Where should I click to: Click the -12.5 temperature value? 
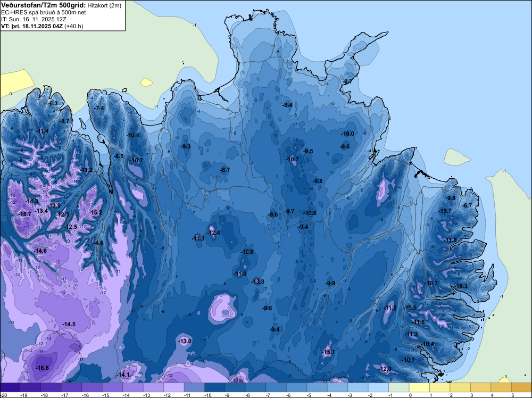coord(71,227)
